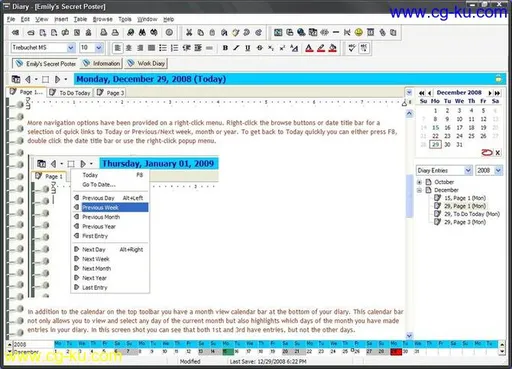Jump forward one year in calendar
The width and height of the screenshot is (512, 369).
[497, 93]
